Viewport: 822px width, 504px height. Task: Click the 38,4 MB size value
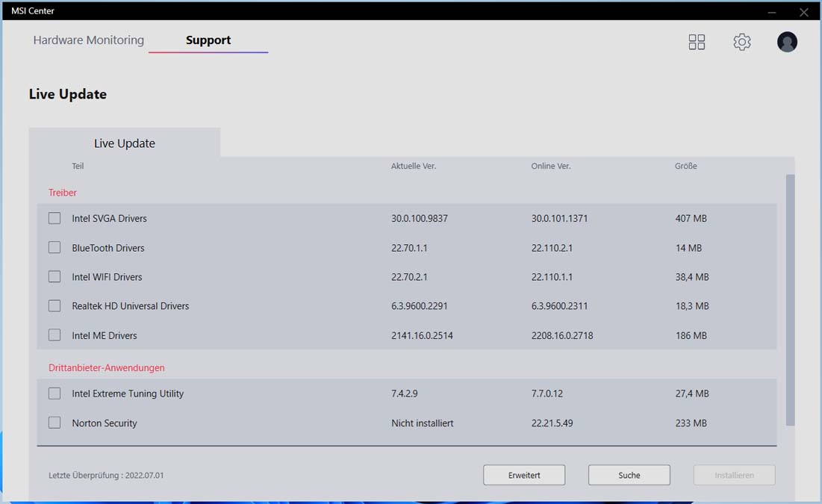click(x=692, y=276)
